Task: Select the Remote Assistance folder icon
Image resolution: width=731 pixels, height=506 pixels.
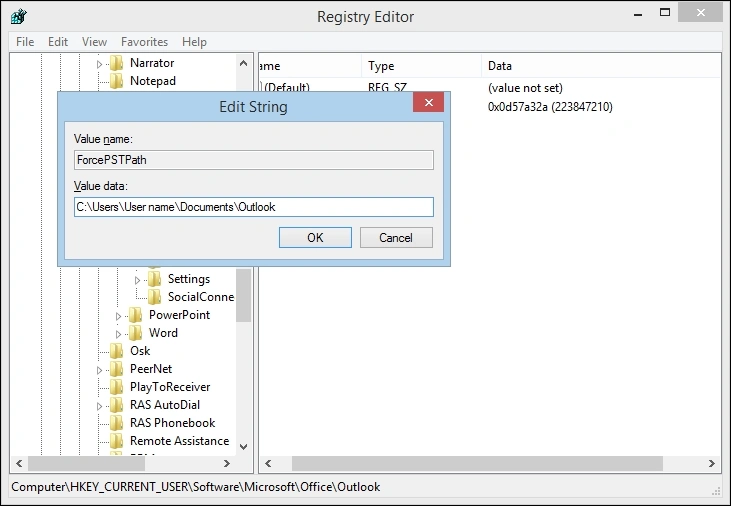Action: pyautogui.click(x=117, y=441)
